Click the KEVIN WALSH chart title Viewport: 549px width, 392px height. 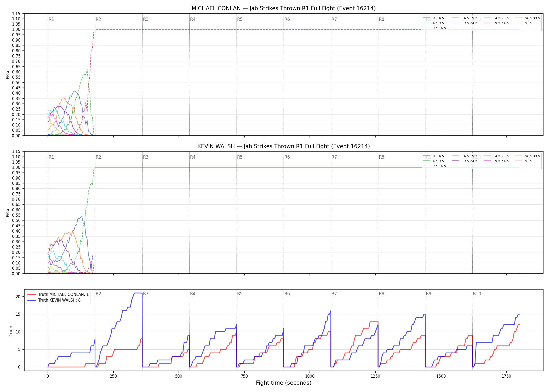coord(284,146)
